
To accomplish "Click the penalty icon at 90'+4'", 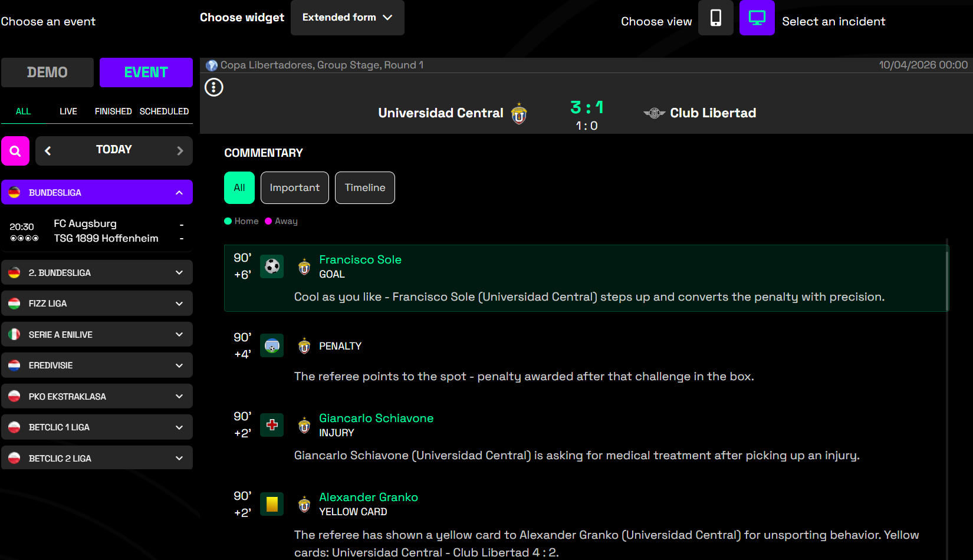I will point(272,345).
